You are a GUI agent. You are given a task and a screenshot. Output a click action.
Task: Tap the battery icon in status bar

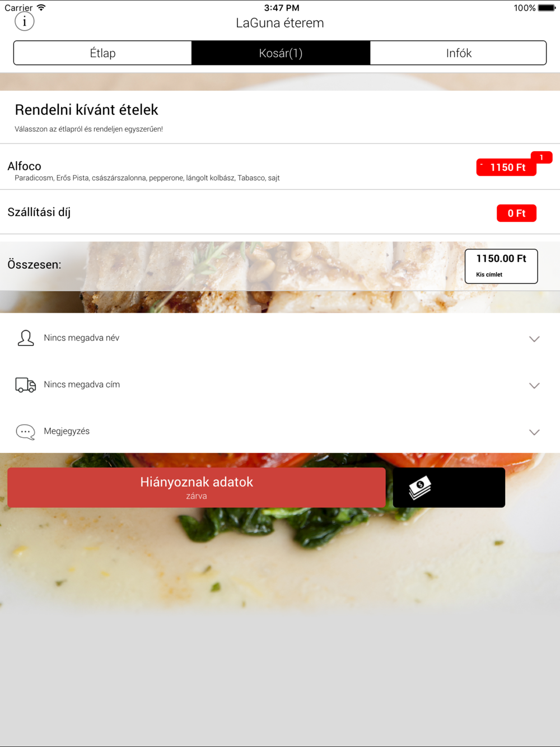547,8
